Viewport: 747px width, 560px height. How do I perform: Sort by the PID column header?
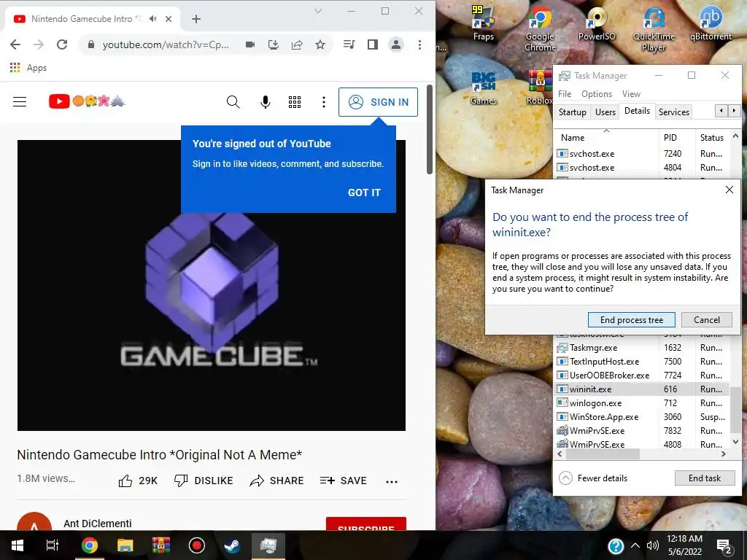(x=676, y=138)
